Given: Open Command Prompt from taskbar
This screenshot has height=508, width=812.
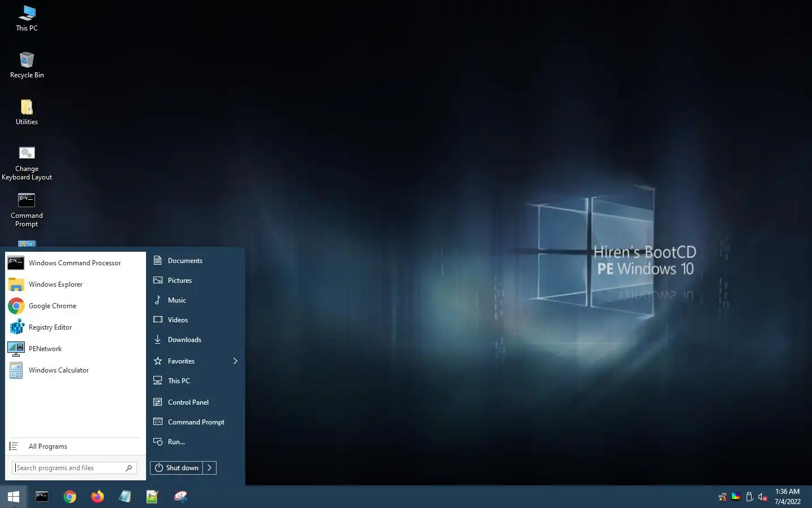Looking at the screenshot, I should click(x=42, y=497).
